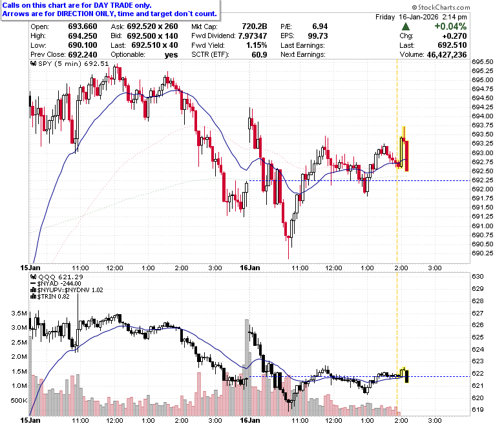Click the 3.5M volume axis label

(19, 314)
